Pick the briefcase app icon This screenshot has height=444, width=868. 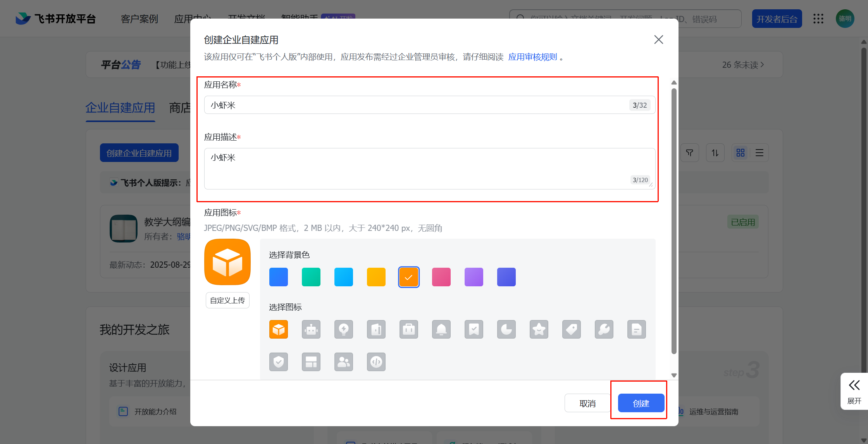click(x=409, y=329)
